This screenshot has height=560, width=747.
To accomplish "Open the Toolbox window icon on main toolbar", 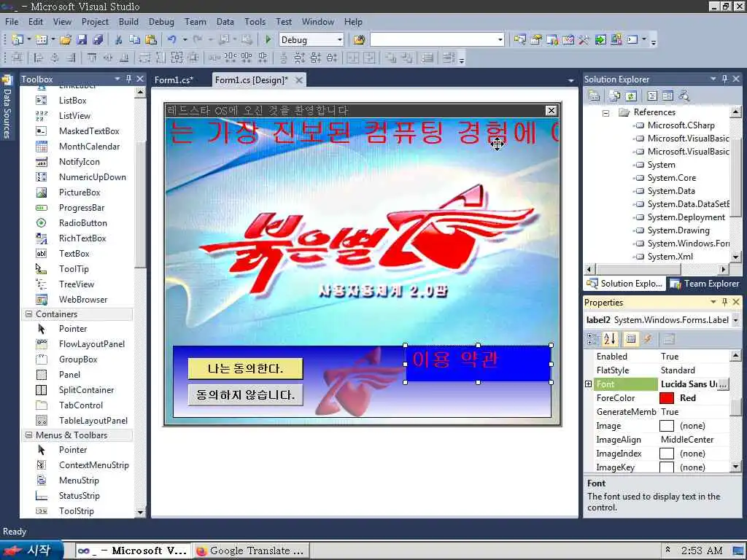I will click(584, 40).
